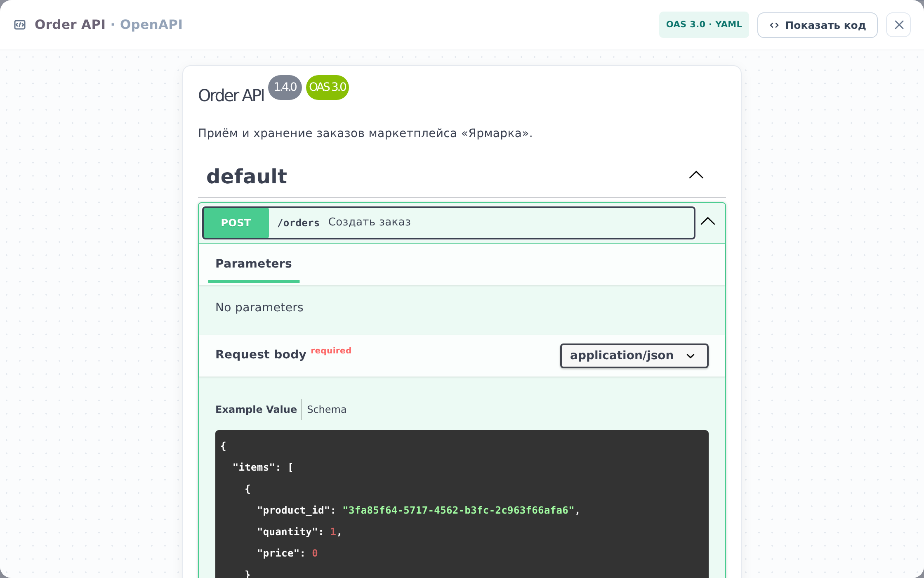Click the POST /orders Создать заказ summary bar
The height and width of the screenshot is (578, 924).
[x=449, y=223]
